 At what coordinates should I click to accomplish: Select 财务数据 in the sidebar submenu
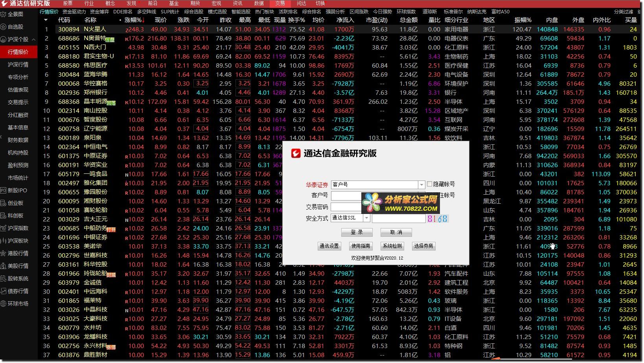coord(18,140)
